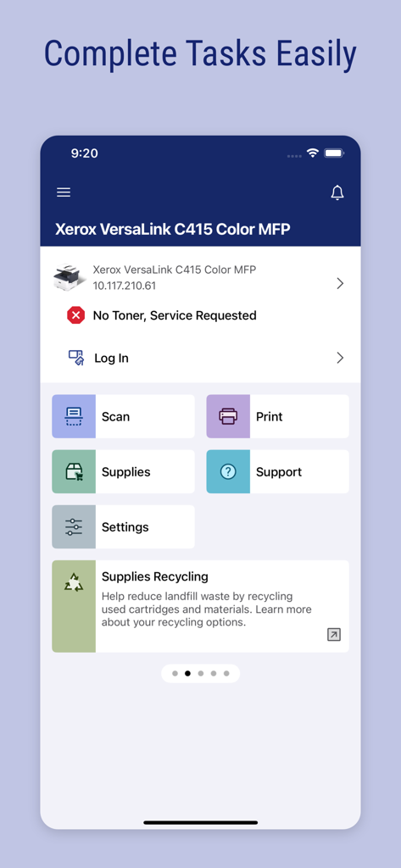
Task: Tap 'Supplies Recycling' heading
Action: tap(155, 576)
